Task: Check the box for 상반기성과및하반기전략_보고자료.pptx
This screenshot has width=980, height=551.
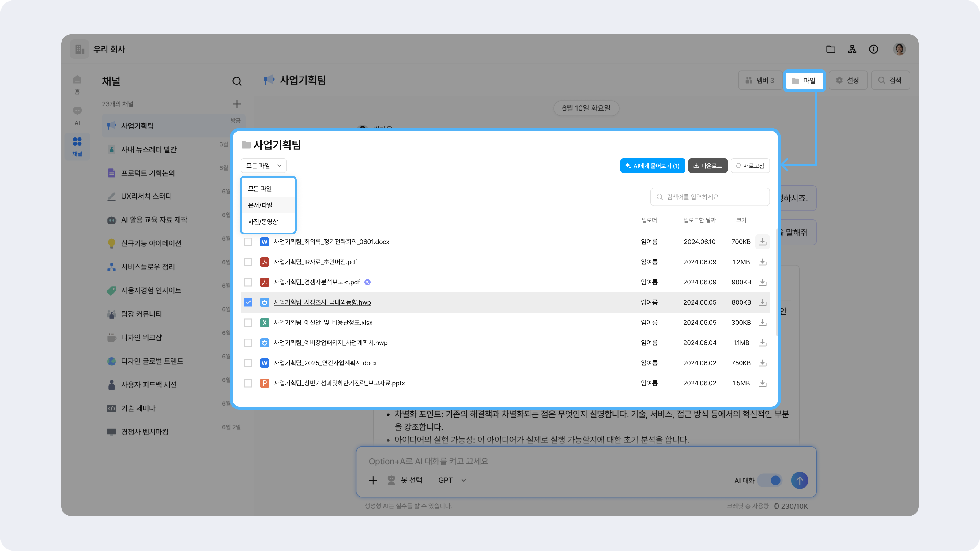Action: [x=248, y=383]
